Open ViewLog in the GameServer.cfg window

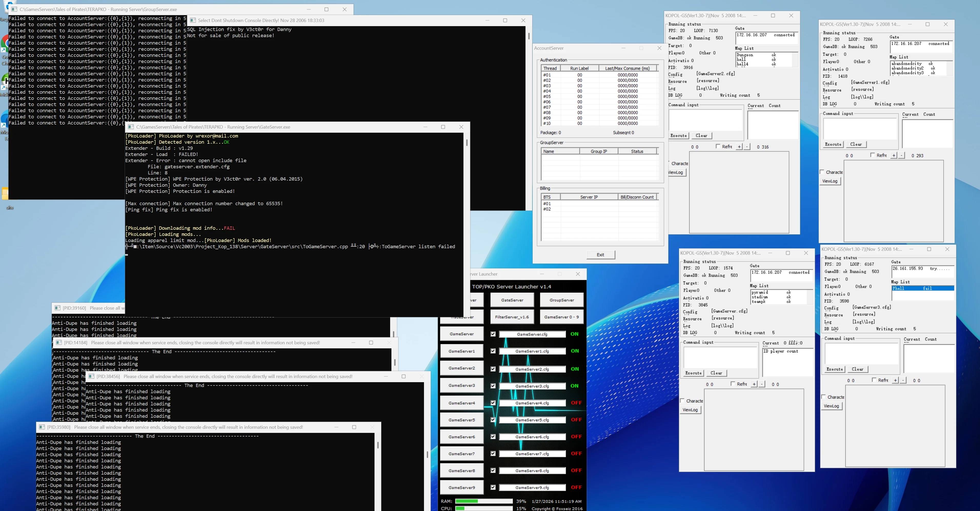click(690, 410)
